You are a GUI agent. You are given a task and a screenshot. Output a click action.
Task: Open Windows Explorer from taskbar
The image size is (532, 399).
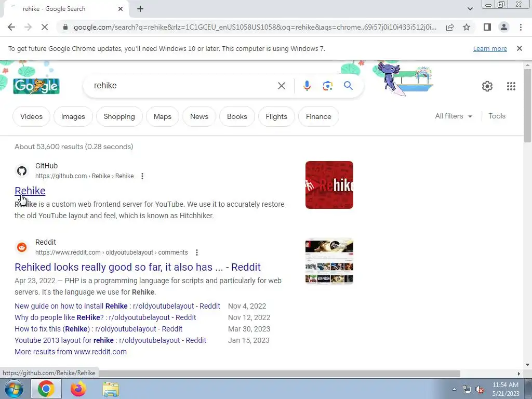tap(111, 389)
